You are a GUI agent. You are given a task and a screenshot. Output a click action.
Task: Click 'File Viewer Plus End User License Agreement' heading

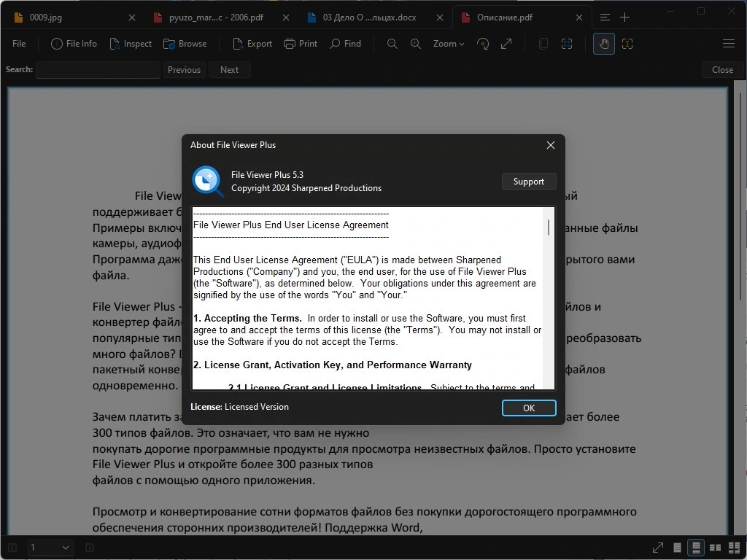click(290, 225)
